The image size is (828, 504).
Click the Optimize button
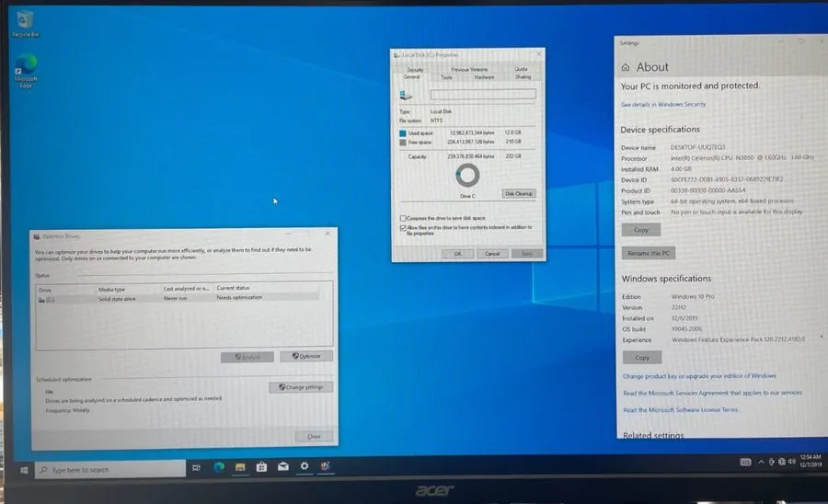tap(306, 356)
